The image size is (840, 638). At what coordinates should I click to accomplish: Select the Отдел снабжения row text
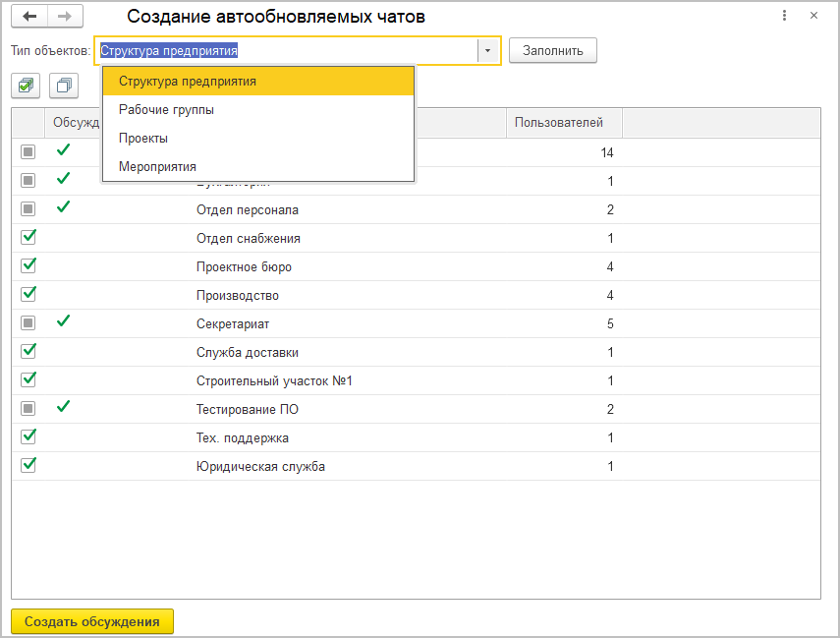pyautogui.click(x=248, y=238)
